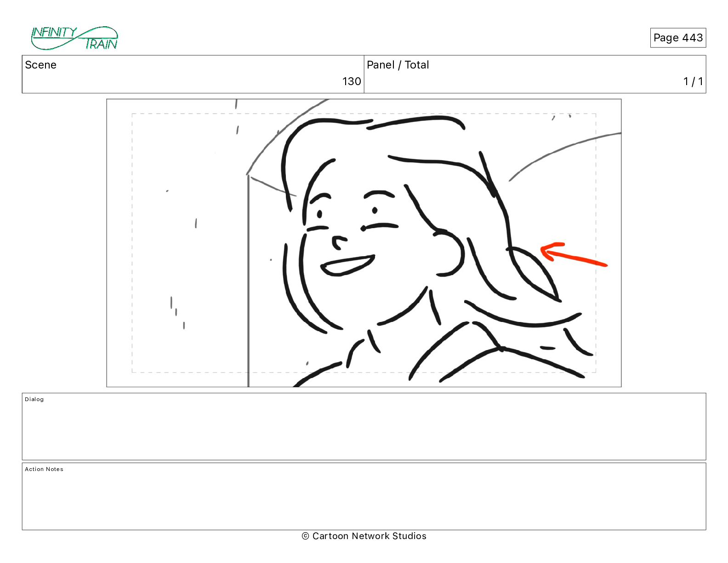Click the Infinity Train logo
Image resolution: width=728 pixels, height=563 pixels.
[x=74, y=38]
